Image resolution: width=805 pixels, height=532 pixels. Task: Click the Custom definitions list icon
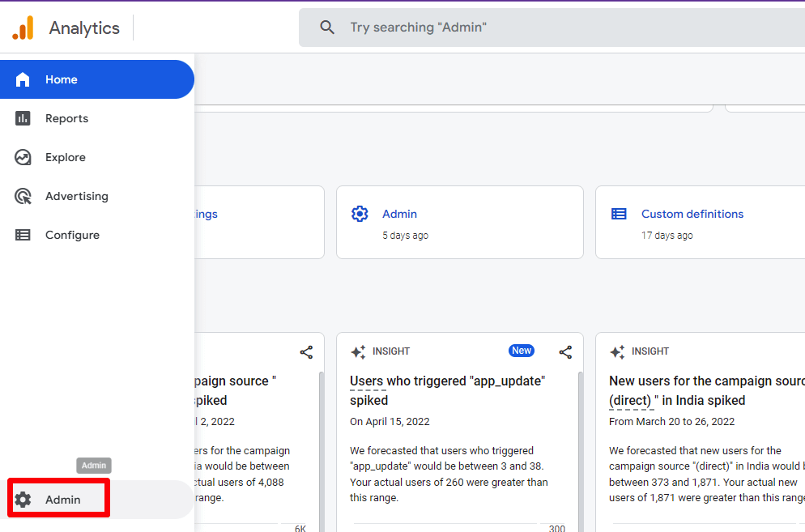pyautogui.click(x=619, y=214)
